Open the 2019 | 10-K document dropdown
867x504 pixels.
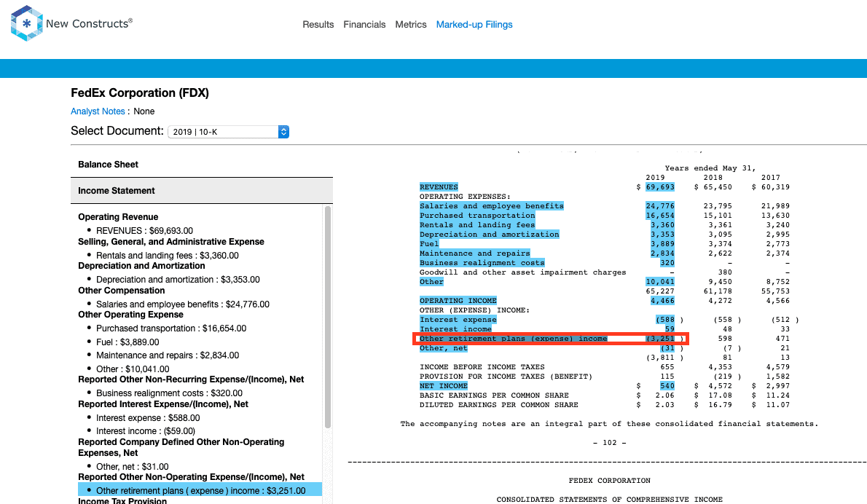coord(228,132)
